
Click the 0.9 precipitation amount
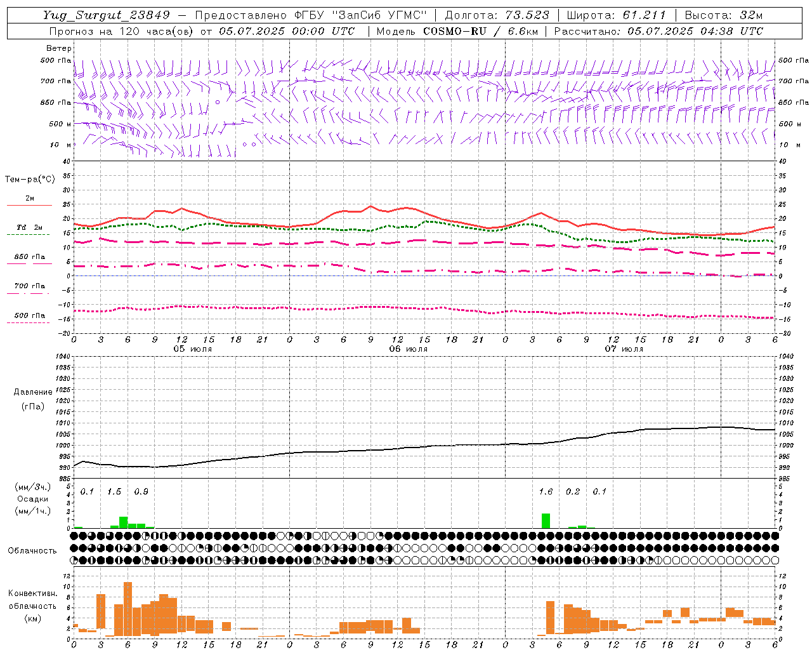(141, 492)
